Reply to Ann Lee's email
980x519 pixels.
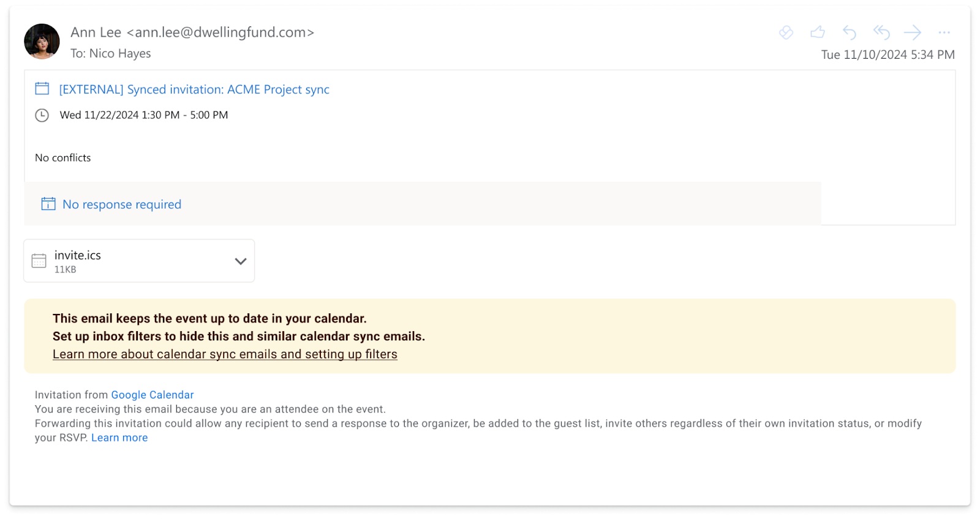pyautogui.click(x=849, y=32)
